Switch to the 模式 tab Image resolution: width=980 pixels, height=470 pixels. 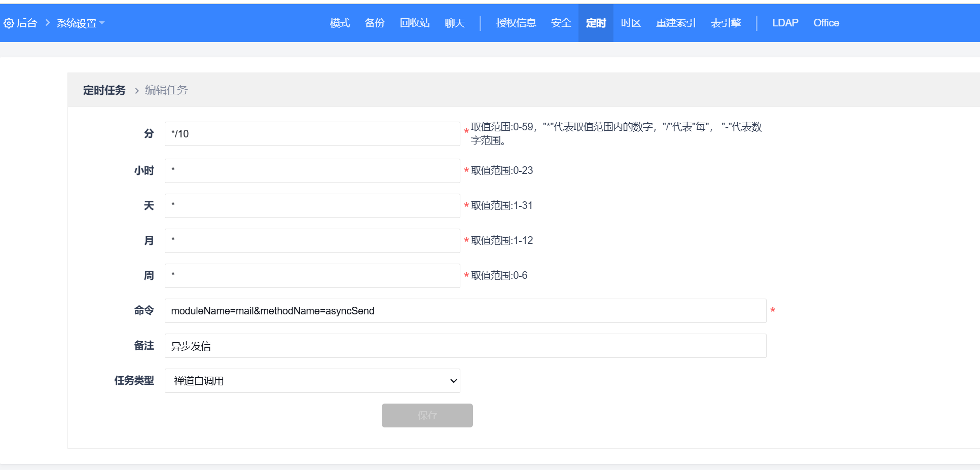pyautogui.click(x=340, y=23)
